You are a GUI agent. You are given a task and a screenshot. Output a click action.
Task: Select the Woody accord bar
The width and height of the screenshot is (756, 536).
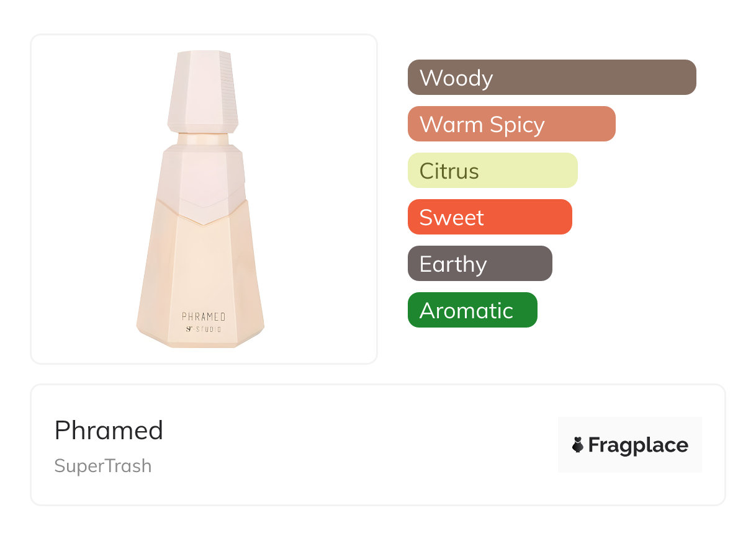(551, 78)
